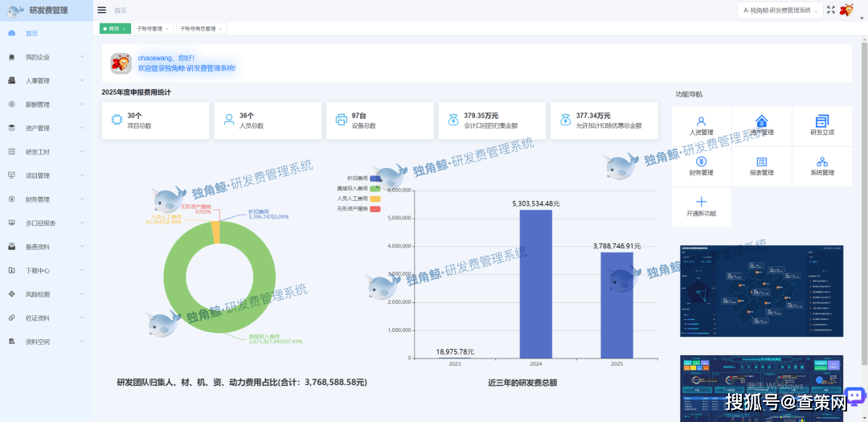
Task: Click the hamburger menu collapse icon
Action: click(101, 10)
